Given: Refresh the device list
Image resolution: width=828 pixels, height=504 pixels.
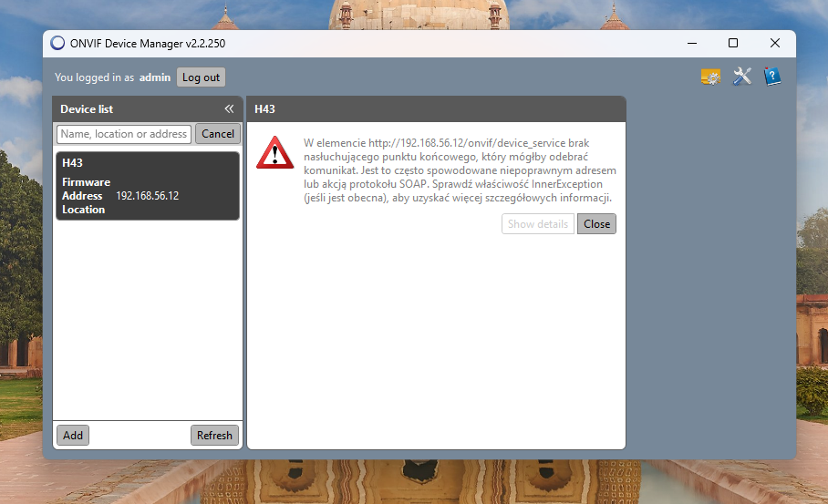Looking at the screenshot, I should point(214,436).
